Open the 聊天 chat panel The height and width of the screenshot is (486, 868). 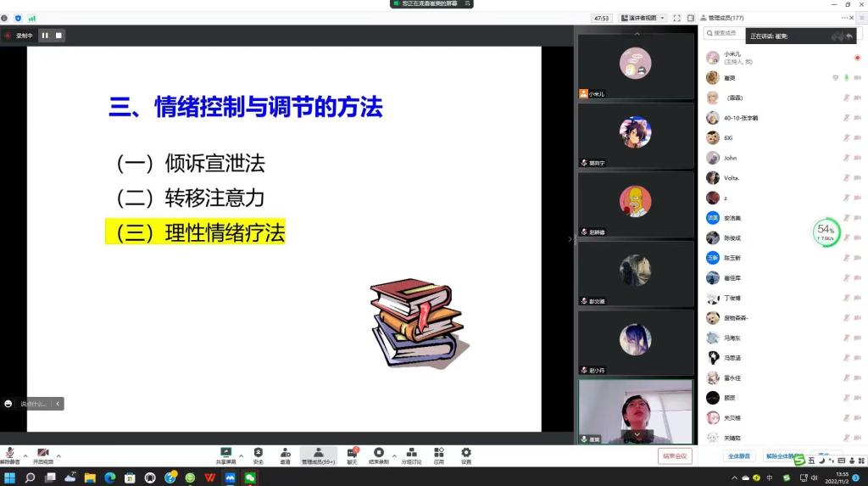pyautogui.click(x=352, y=455)
